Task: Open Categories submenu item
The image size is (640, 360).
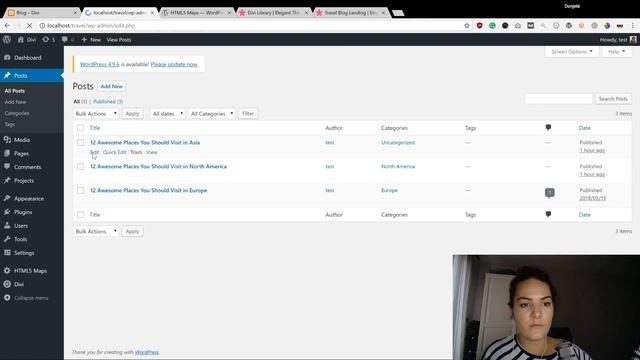Action: tap(17, 113)
